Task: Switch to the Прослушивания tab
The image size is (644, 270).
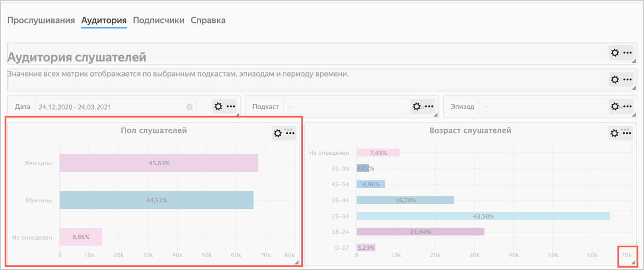Action: 41,20
